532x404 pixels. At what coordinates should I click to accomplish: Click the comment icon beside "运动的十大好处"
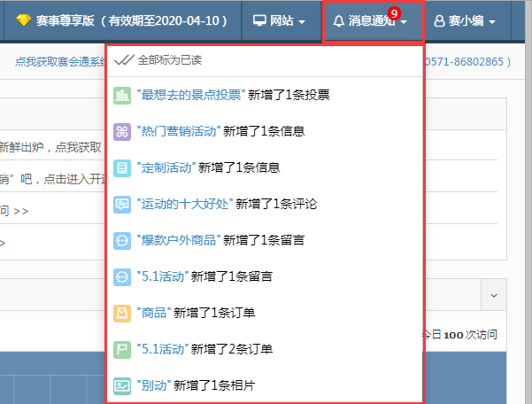click(x=122, y=204)
